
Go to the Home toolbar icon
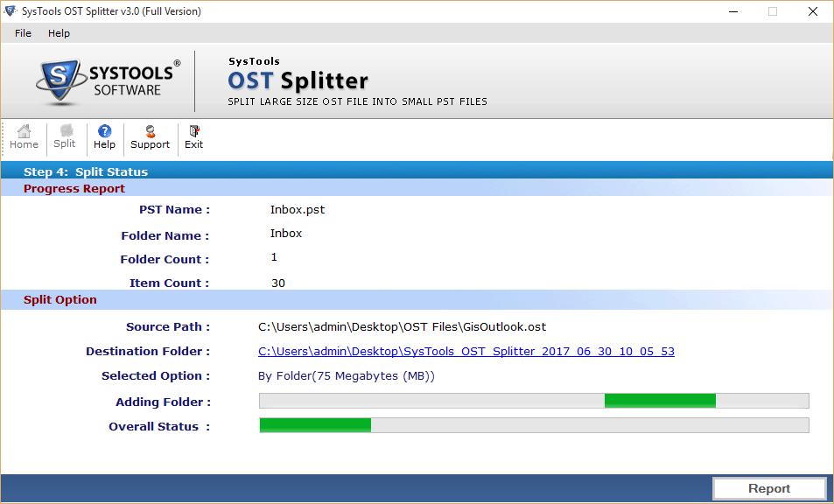pos(24,137)
